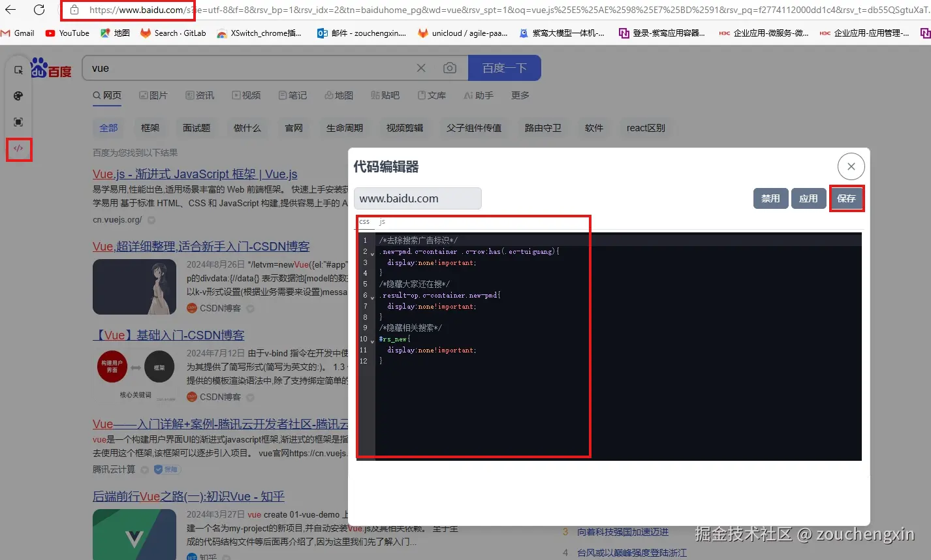Open the Vue.js 渐进式 JavaScript 框架 result
The height and width of the screenshot is (560, 931).
[x=195, y=174]
